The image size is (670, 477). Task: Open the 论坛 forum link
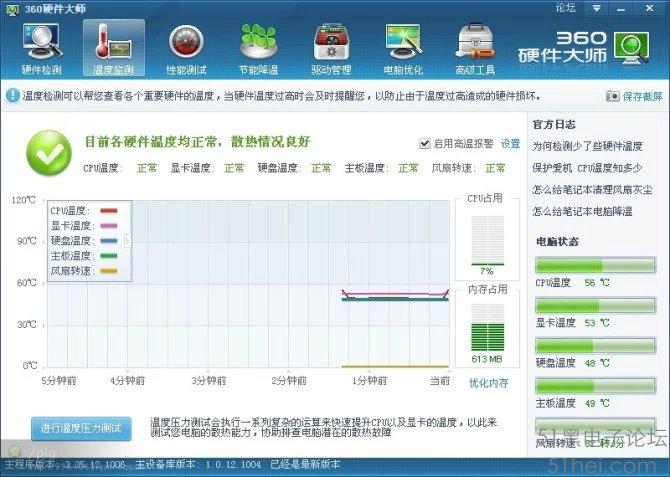click(565, 8)
